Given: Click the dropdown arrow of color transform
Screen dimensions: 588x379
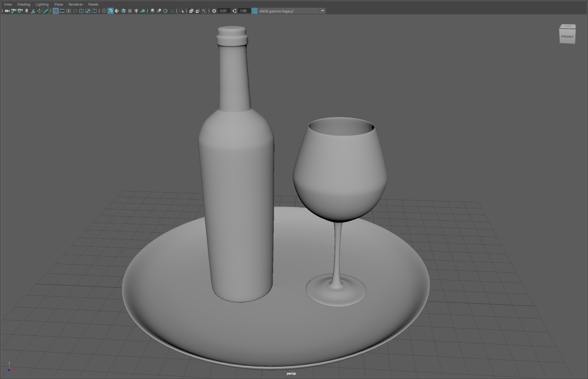Looking at the screenshot, I should point(322,11).
